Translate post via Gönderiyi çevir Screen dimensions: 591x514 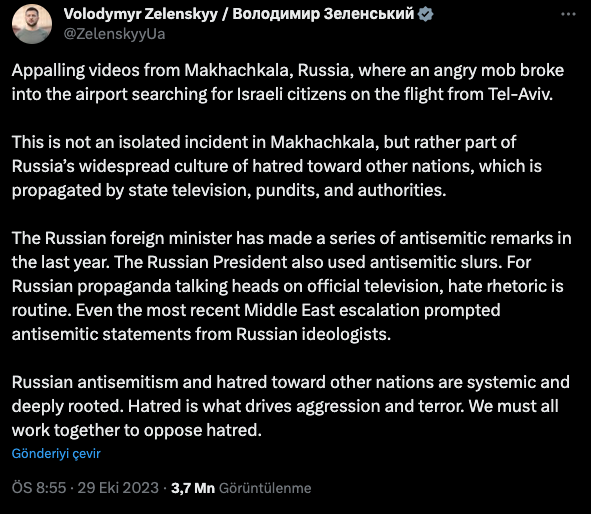tap(56, 453)
